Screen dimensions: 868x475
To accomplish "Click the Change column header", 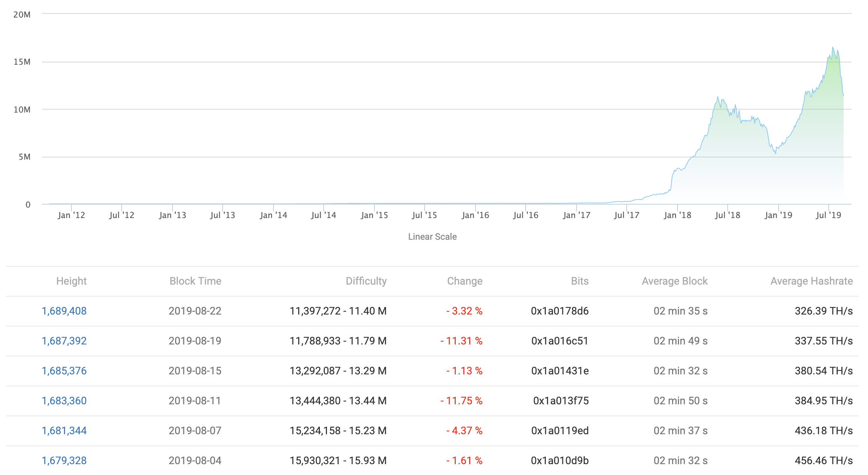I will pos(465,281).
